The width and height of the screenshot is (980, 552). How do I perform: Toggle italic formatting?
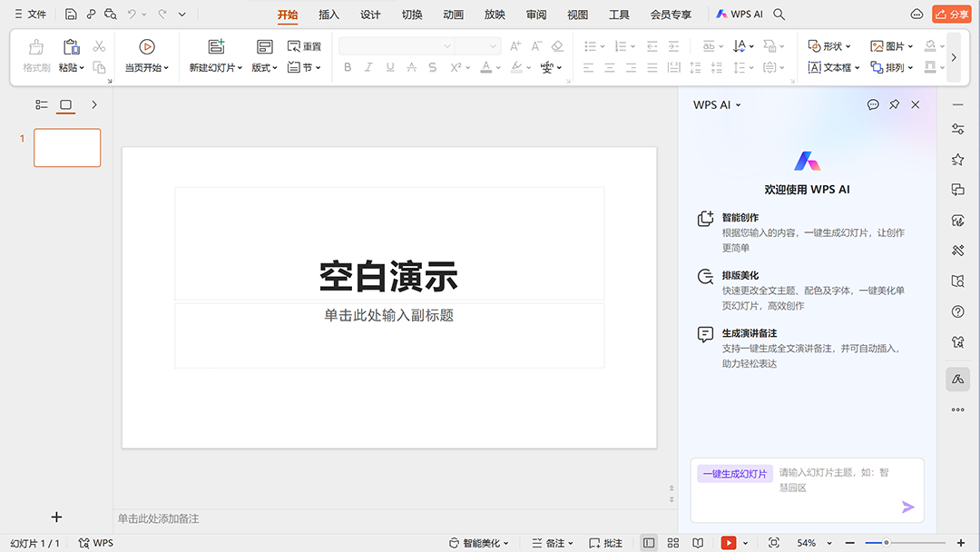click(368, 67)
